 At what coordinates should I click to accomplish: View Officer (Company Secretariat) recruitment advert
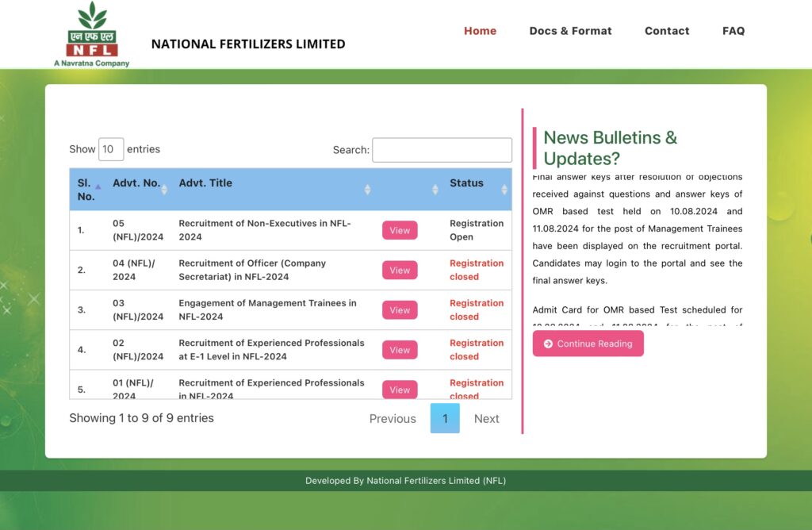[400, 270]
